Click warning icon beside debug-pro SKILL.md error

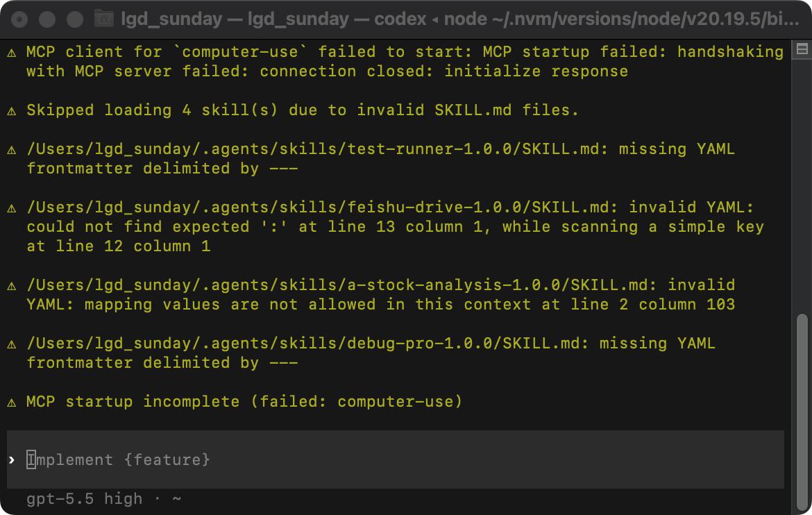(12, 344)
